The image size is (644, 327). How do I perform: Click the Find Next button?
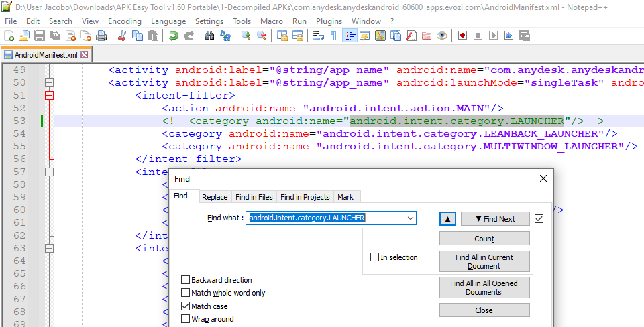coord(495,218)
